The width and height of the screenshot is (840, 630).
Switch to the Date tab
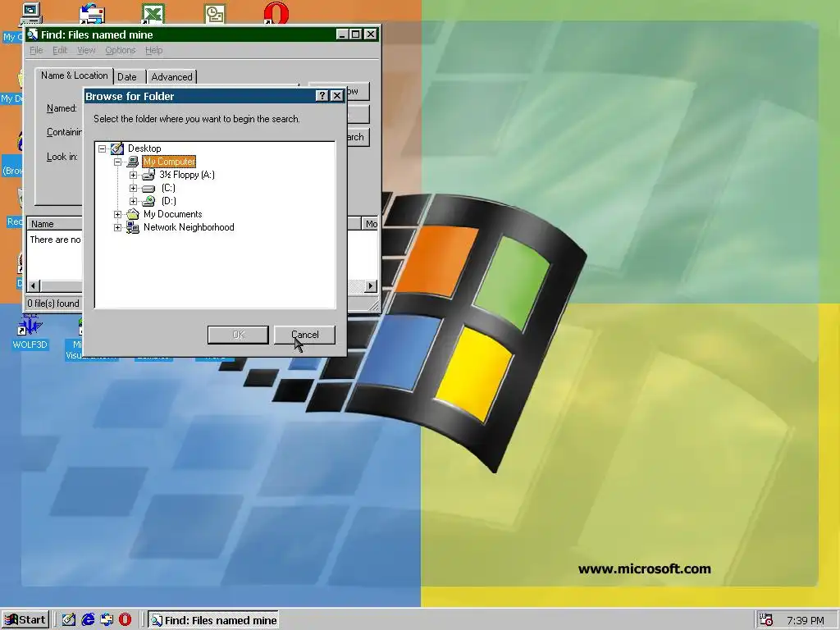127,77
